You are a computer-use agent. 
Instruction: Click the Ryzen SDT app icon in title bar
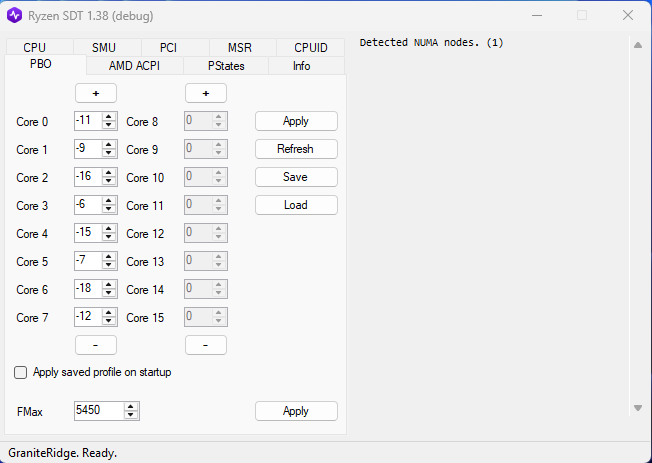click(16, 15)
